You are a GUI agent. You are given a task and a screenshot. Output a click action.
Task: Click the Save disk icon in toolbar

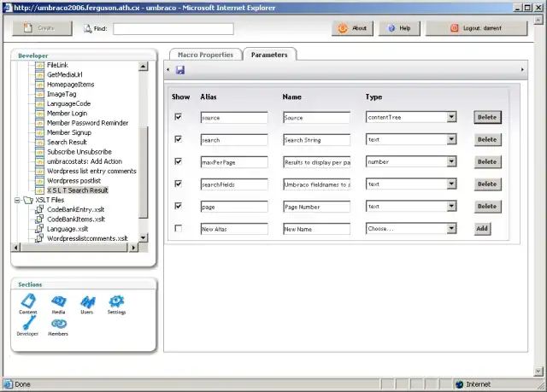(180, 69)
